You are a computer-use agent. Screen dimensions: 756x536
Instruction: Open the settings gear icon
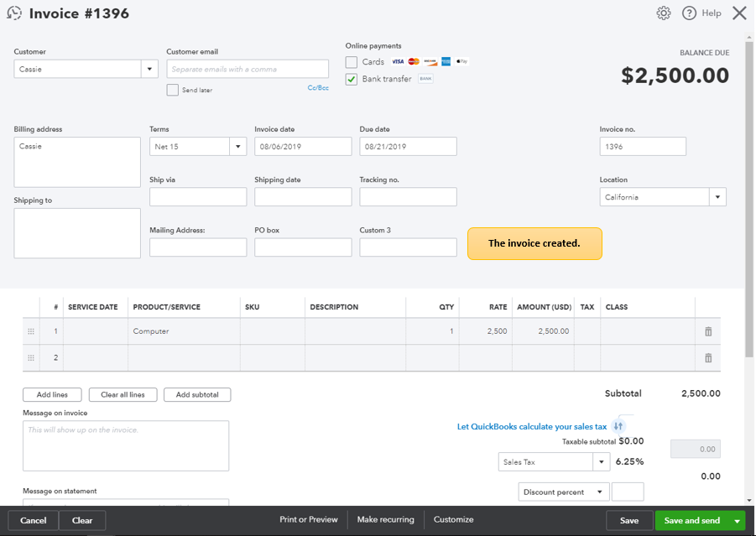click(x=664, y=13)
